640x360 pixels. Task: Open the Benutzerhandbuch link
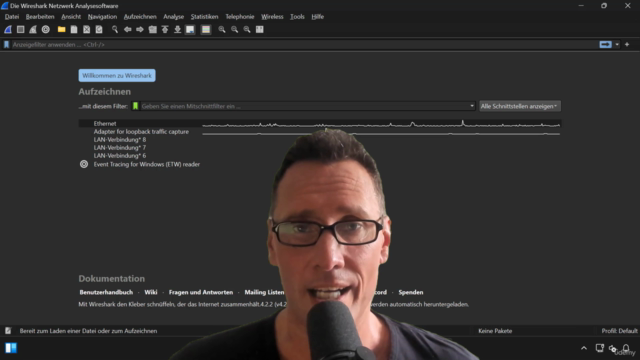[106, 292]
